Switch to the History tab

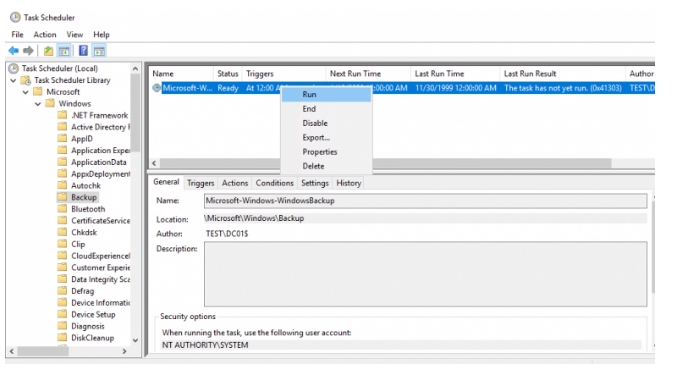[x=349, y=183]
